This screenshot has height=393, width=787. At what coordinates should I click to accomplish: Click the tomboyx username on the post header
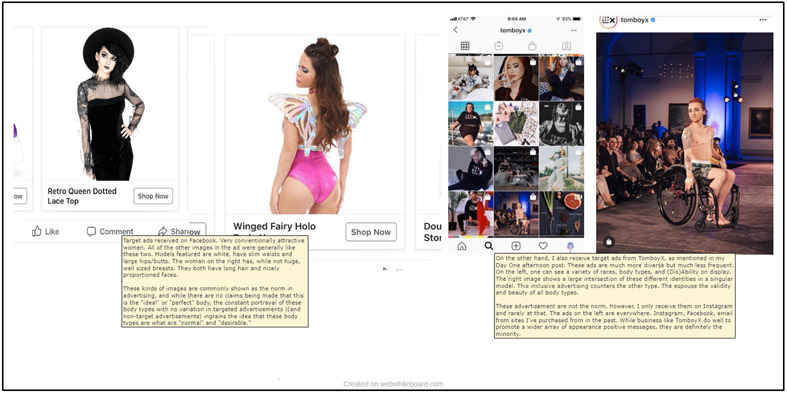coord(634,20)
